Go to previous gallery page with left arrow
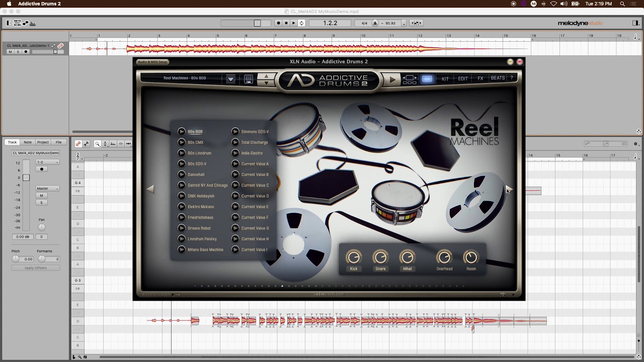The image size is (644, 362). pos(150,189)
